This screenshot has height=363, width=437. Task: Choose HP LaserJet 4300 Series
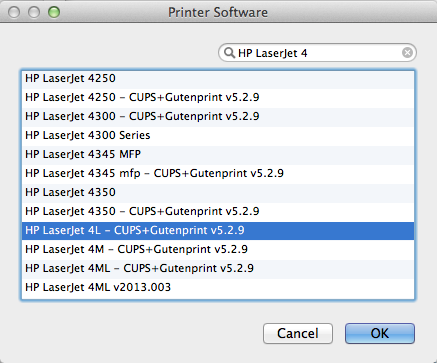pos(218,135)
